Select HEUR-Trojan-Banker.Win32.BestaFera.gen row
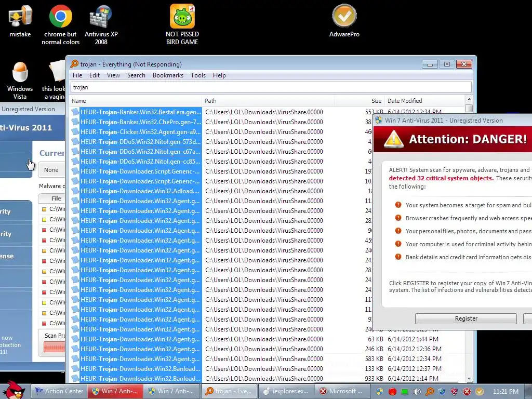Image resolution: width=532 pixels, height=399 pixels. [141, 112]
